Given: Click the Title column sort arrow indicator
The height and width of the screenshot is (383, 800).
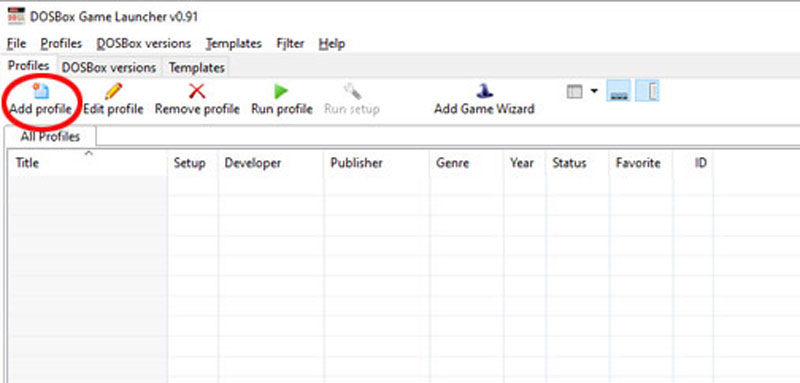Looking at the screenshot, I should click(x=89, y=152).
